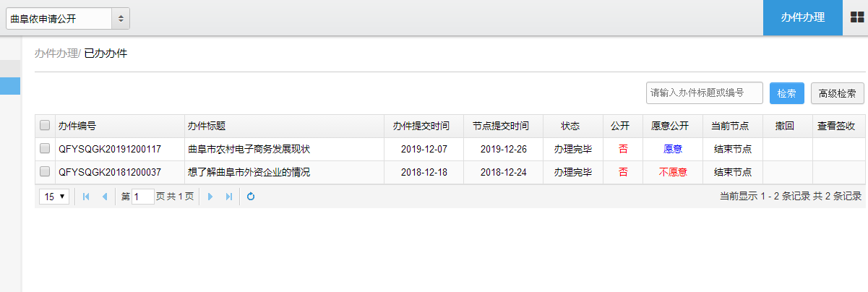Click the page number input box
Image resolution: width=868 pixels, height=292 pixels.
click(143, 197)
